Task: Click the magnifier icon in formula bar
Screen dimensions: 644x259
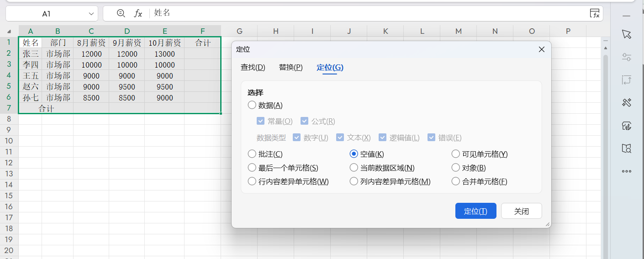Action: [x=121, y=14]
